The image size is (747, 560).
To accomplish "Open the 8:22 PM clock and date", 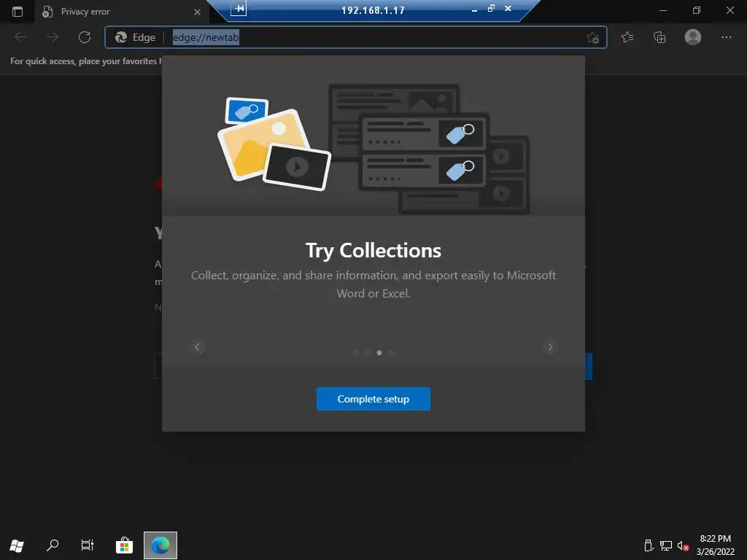I will coord(715,545).
